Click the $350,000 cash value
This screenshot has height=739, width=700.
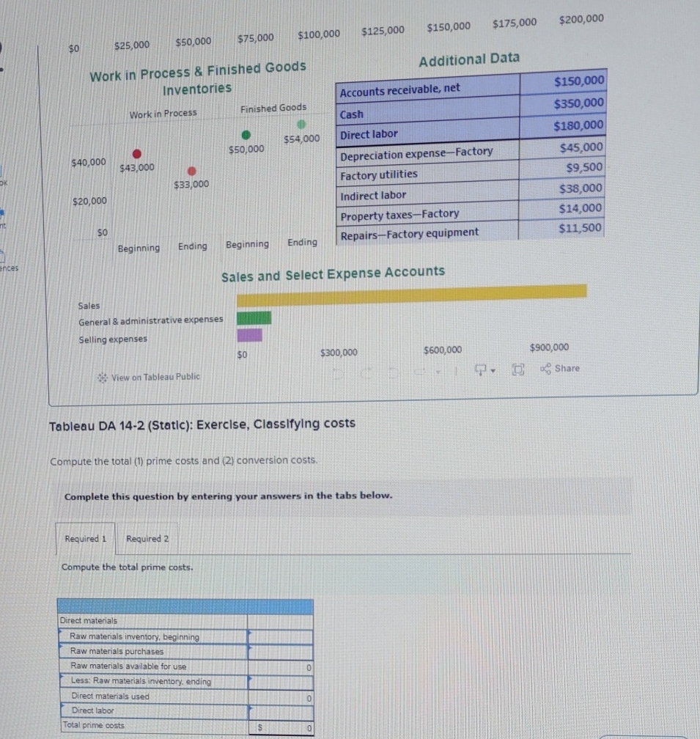point(578,103)
